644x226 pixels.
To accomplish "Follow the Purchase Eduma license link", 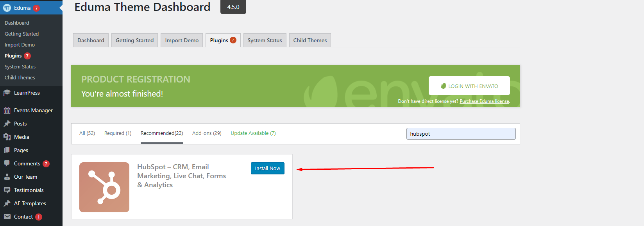I will [485, 101].
